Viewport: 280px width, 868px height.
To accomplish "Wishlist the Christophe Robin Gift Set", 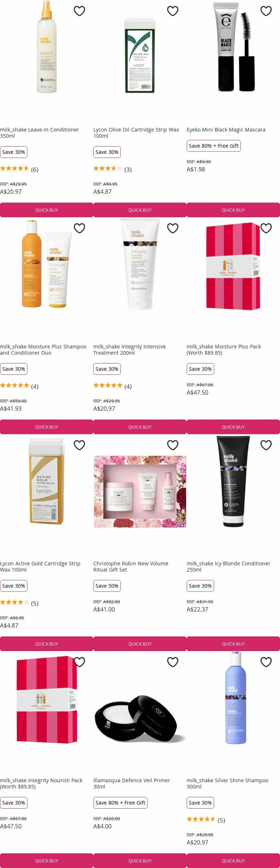I will (x=173, y=445).
